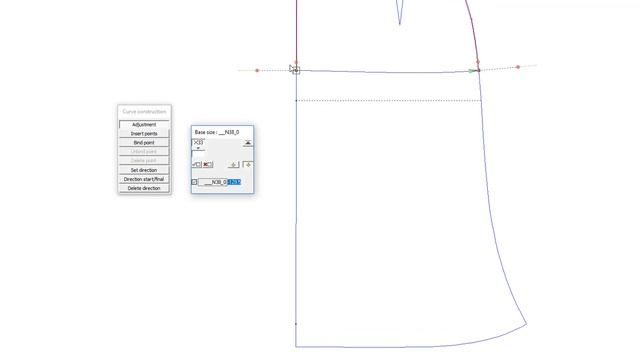The width and height of the screenshot is (640, 360).
Task: Click the Base size : __N38_0 header text
Action: click(x=217, y=132)
